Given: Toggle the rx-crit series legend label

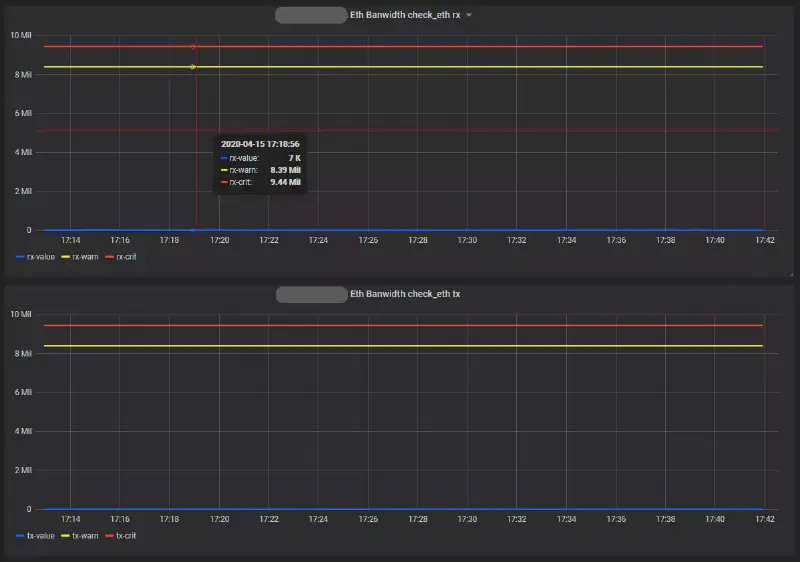Looking at the screenshot, I should [x=127, y=257].
